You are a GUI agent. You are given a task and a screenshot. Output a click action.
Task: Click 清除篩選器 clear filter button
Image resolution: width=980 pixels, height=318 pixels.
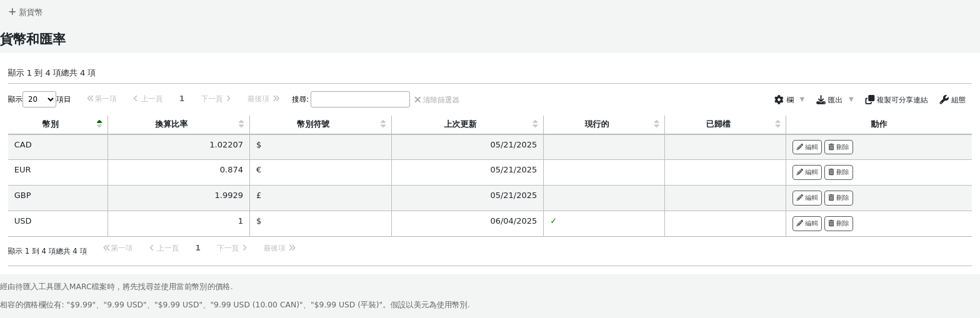coord(436,100)
